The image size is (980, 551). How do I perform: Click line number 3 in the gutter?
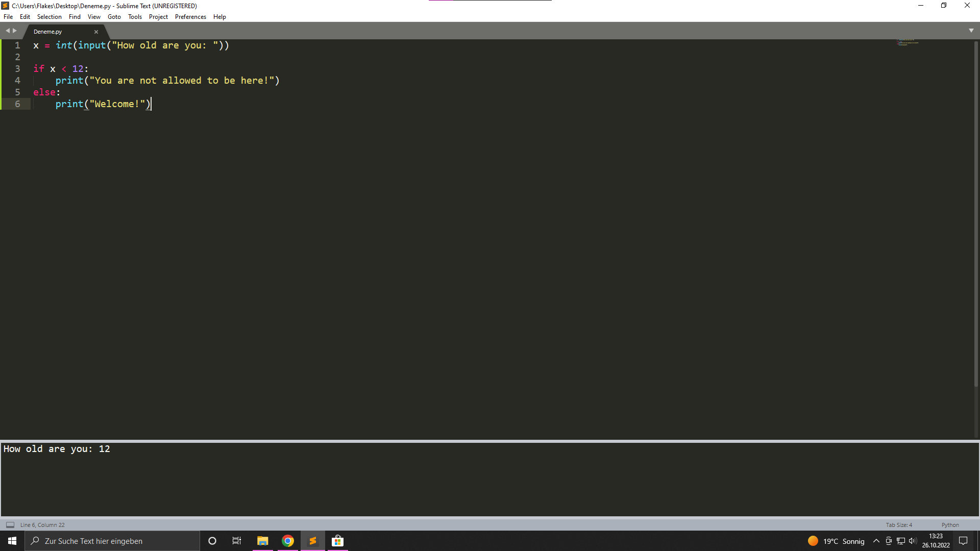coord(17,69)
